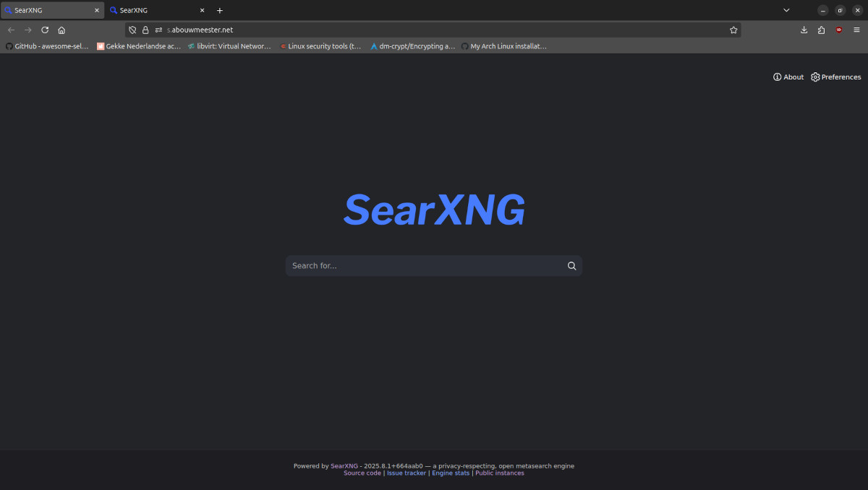
Task: Click the permissions icon in the address bar
Action: pos(158,30)
